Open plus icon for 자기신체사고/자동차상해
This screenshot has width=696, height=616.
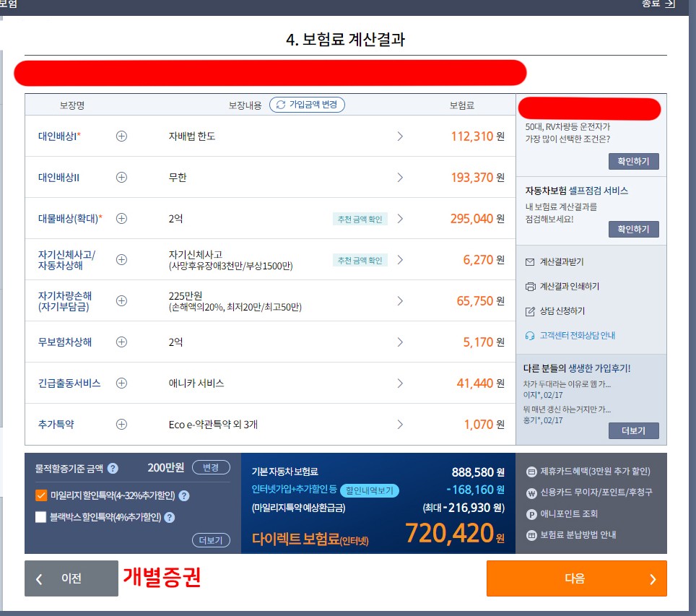point(121,260)
